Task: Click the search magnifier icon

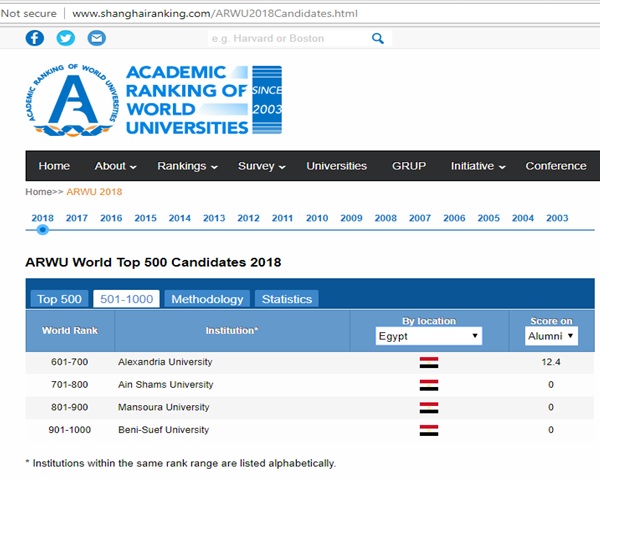Action: [x=378, y=38]
